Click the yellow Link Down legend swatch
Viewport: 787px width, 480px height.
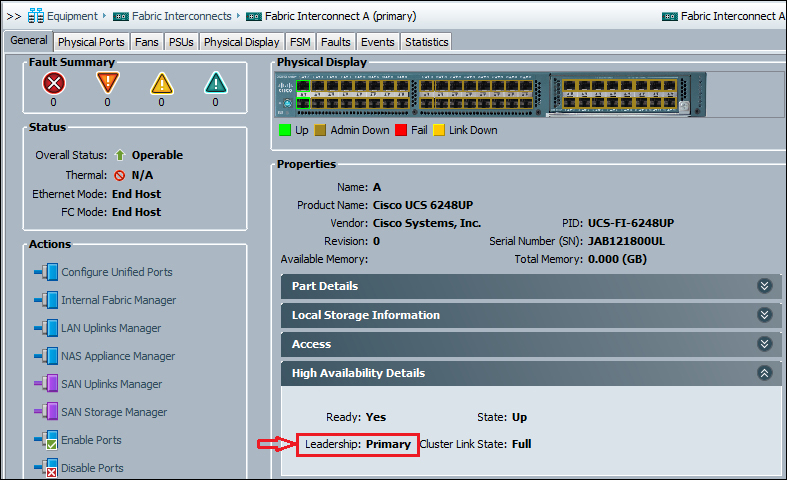coord(439,131)
